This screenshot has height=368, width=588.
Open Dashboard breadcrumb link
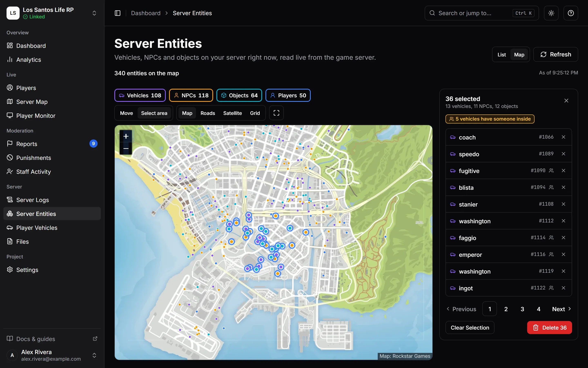pos(146,13)
